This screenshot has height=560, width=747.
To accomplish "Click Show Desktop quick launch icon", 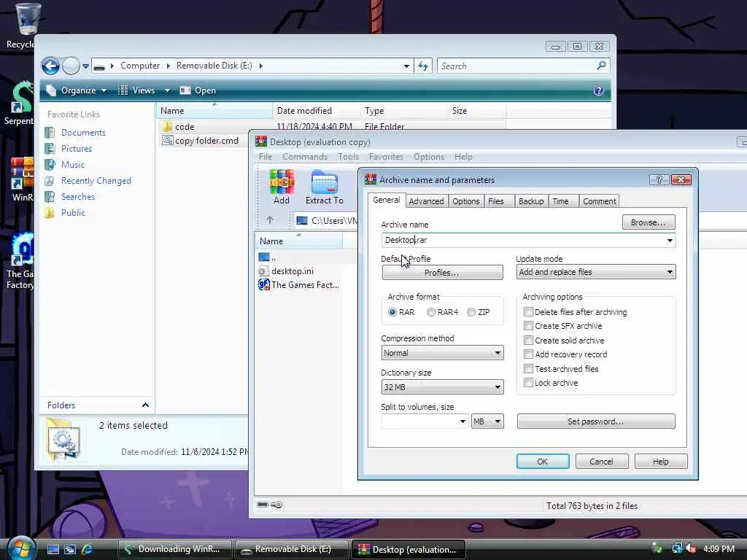I will click(x=53, y=549).
